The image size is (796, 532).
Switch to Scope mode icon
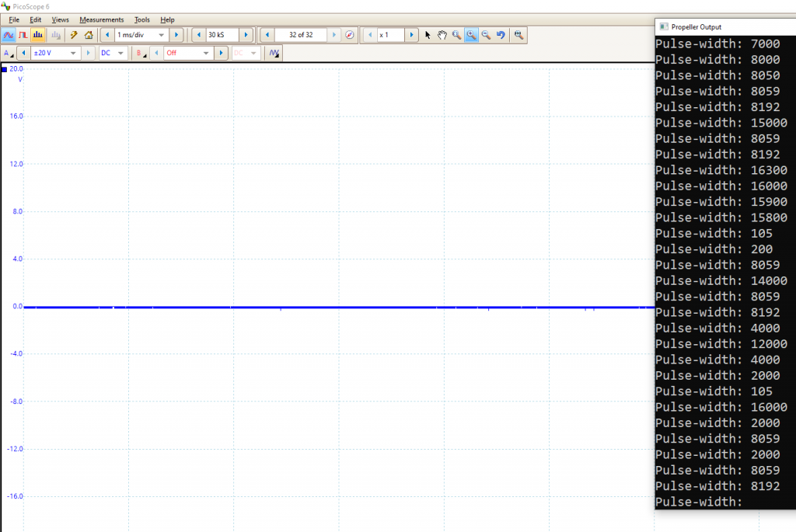9,35
